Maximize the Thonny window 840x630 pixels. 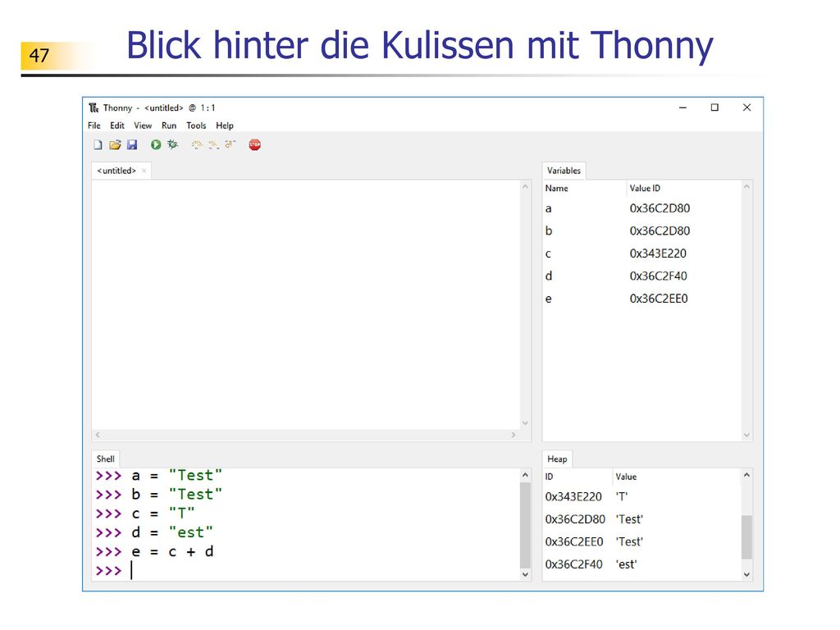pyautogui.click(x=714, y=107)
